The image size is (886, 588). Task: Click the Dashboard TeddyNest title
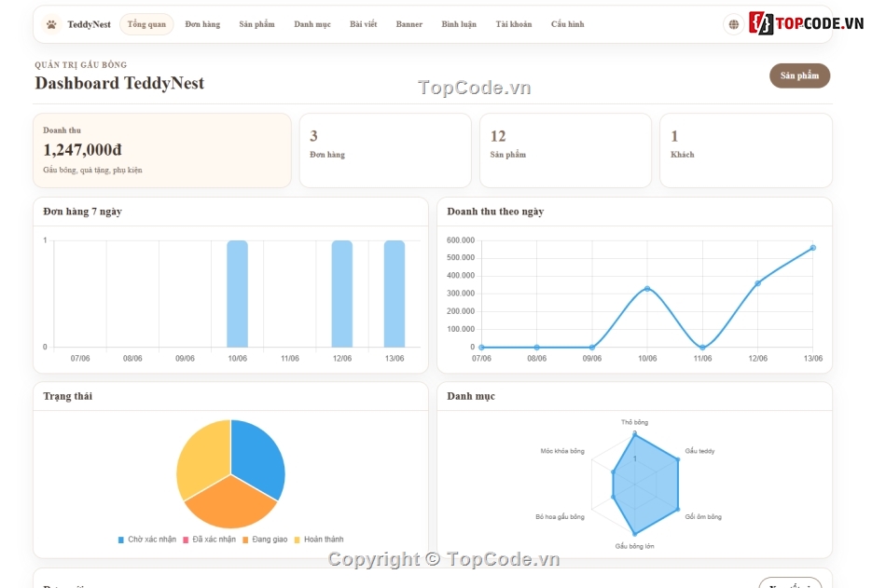tap(119, 83)
